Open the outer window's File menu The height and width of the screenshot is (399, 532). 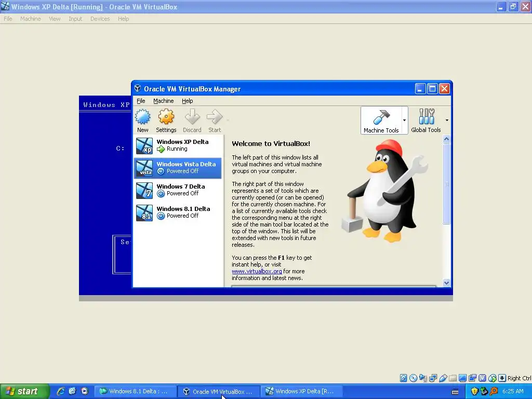8,19
